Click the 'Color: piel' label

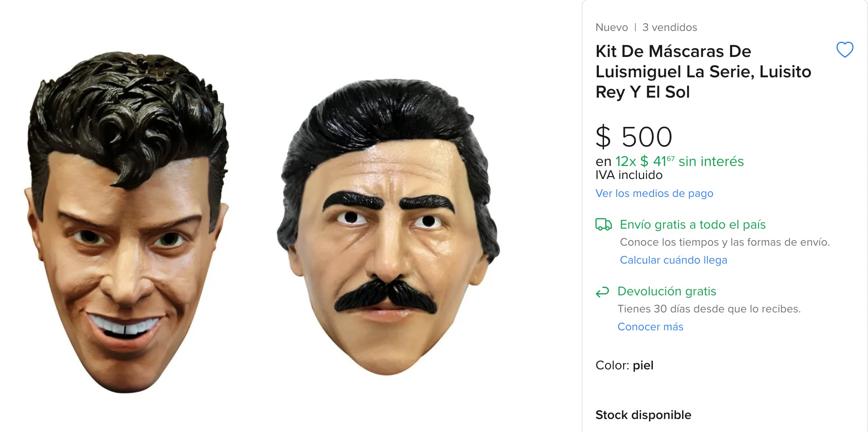(x=624, y=365)
